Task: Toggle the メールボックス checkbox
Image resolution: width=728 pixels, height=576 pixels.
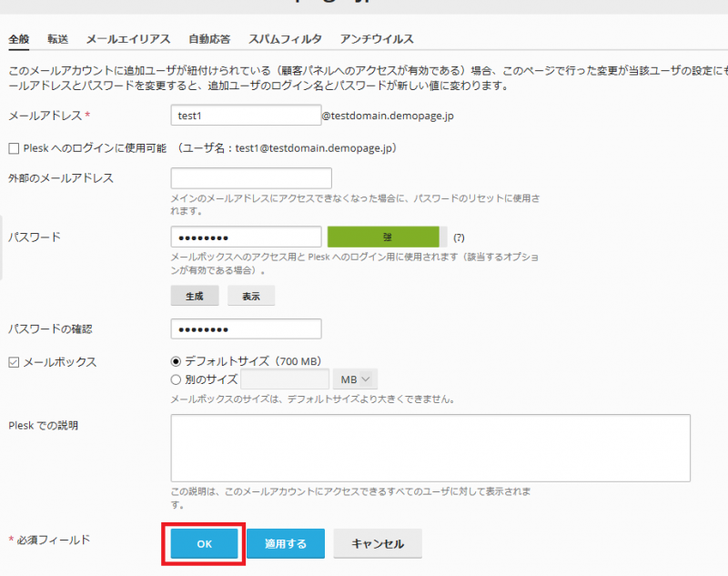Action: pos(14,362)
